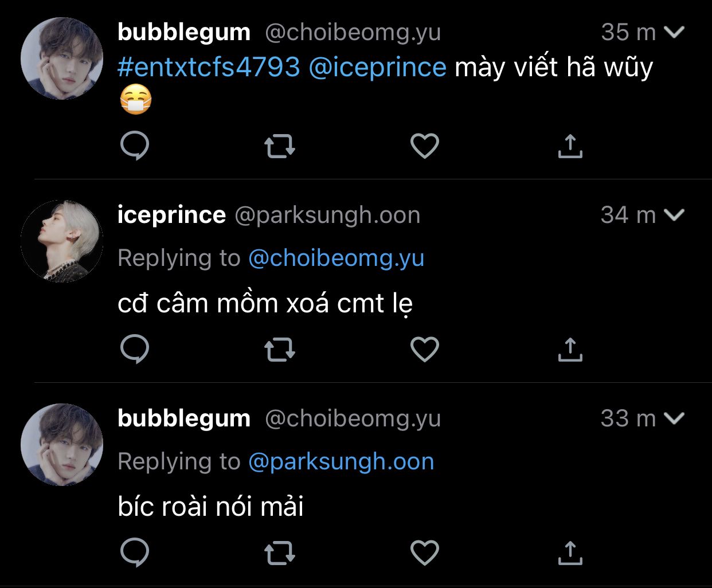Share iceprince's tweet

(570, 350)
